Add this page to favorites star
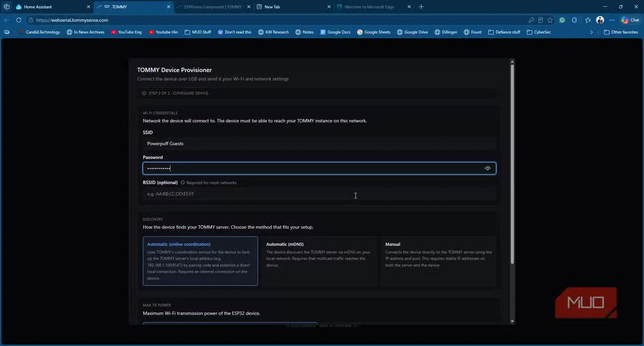This screenshot has width=644, height=346. click(x=550, y=20)
